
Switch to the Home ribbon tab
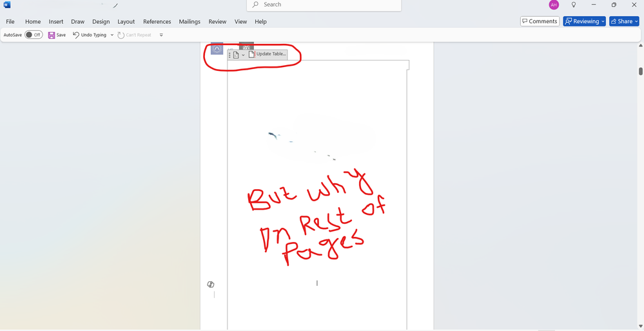click(33, 21)
